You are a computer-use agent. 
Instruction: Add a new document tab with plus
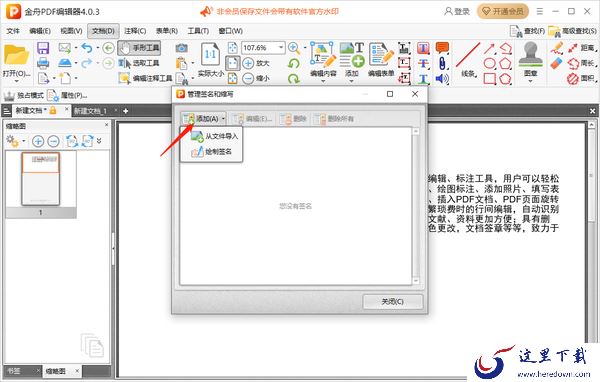click(x=126, y=111)
